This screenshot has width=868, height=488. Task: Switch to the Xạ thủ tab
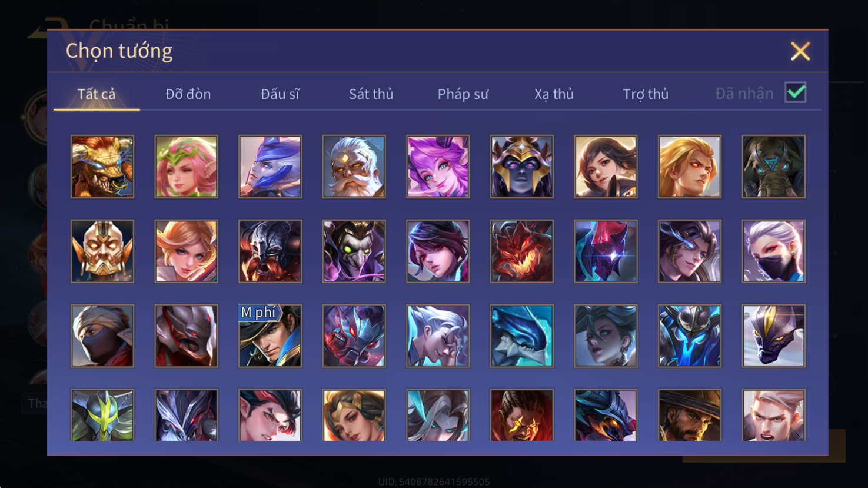(554, 94)
